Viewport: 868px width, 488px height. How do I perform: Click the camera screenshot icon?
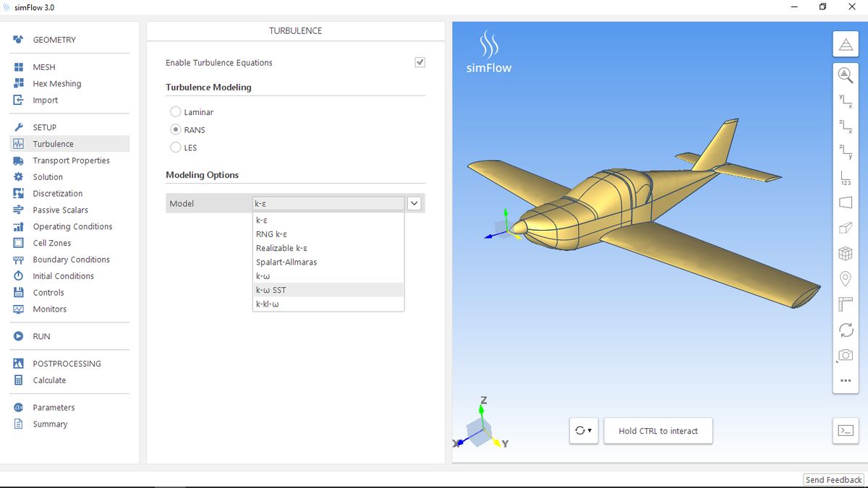[845, 355]
